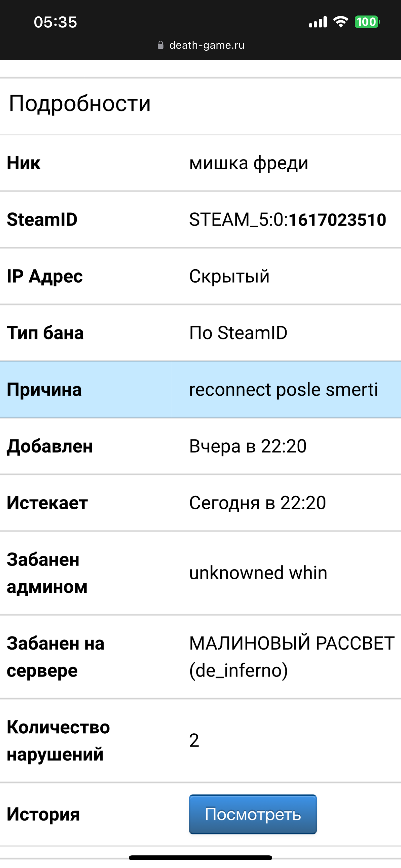
Task: Tap the Истекает value Сегодня в 22:20
Action: [257, 503]
